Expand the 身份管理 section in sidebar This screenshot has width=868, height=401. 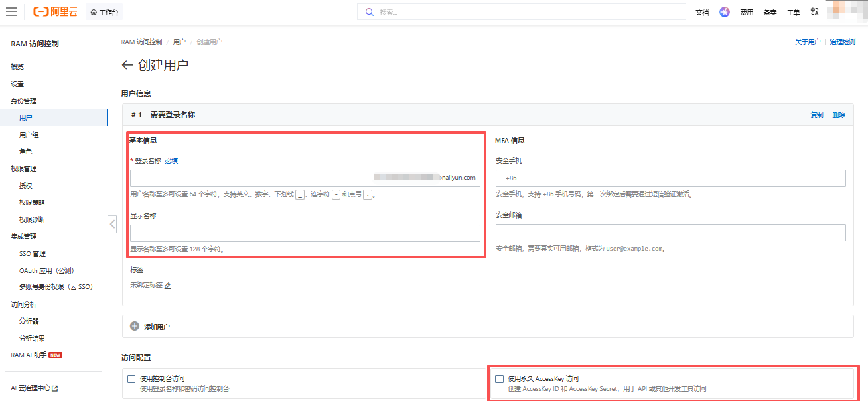pyautogui.click(x=24, y=101)
